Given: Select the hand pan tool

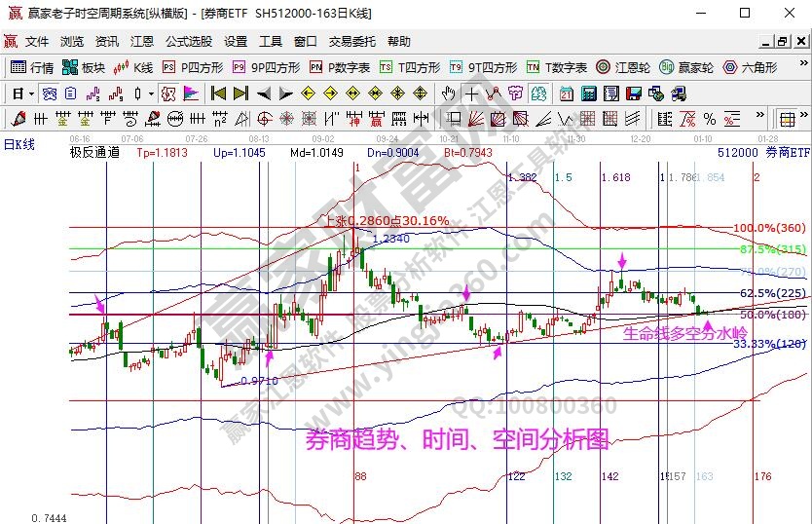Looking at the screenshot, I should (449, 94).
